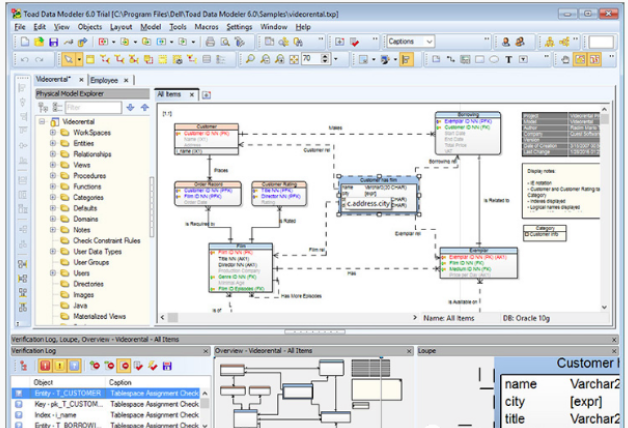Select the arrow pointer Select tool
Image resolution: width=628 pixels, height=428 pixels.
pos(68,60)
